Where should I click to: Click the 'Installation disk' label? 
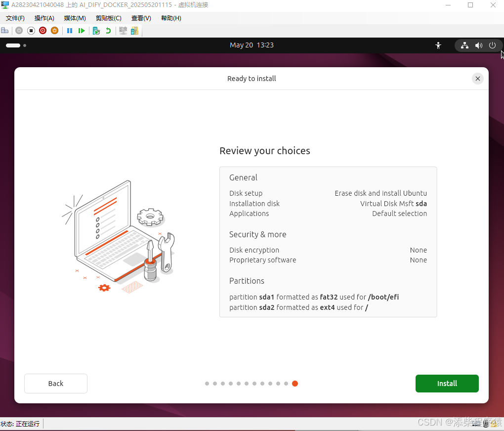tap(254, 204)
